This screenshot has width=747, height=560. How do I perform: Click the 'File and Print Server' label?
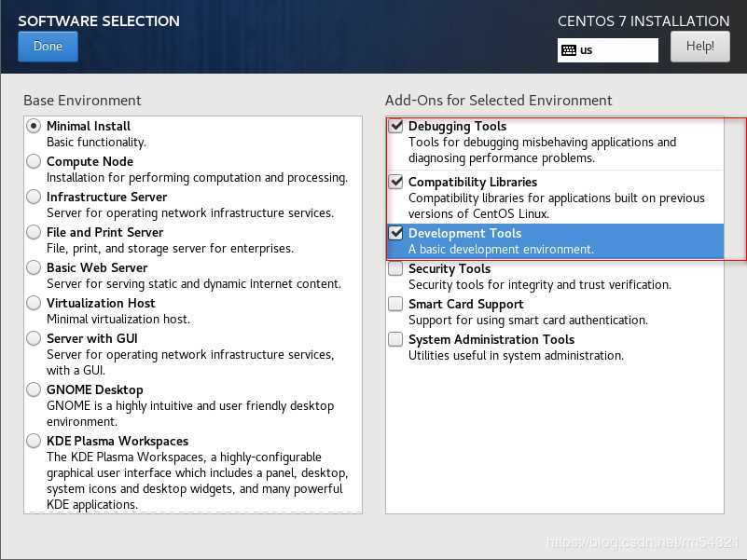click(x=104, y=232)
